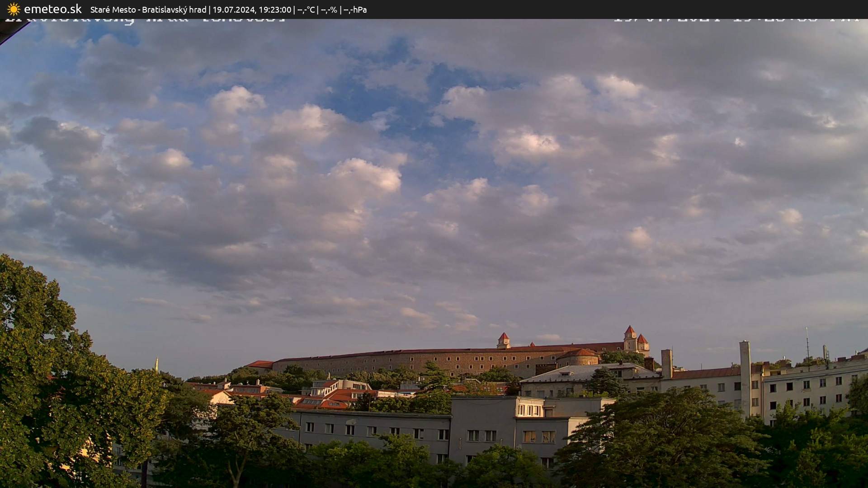Click the temperature °C reading
Image resolution: width=868 pixels, height=488 pixels.
click(306, 9)
